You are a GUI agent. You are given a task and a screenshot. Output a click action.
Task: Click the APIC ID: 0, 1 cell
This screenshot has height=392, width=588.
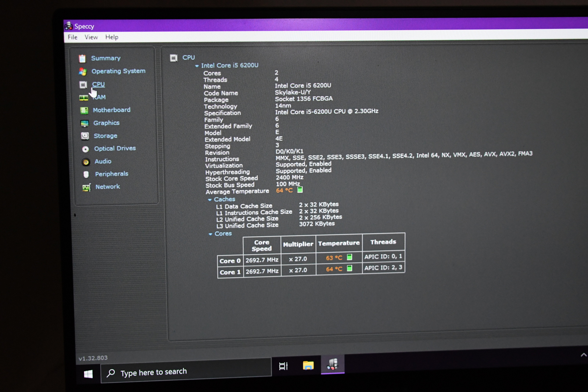(383, 256)
